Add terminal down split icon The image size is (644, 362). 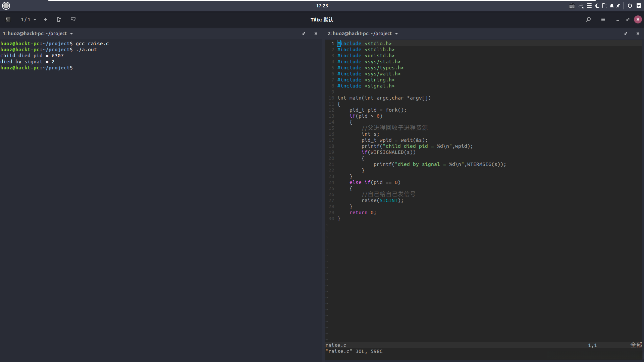(x=73, y=19)
